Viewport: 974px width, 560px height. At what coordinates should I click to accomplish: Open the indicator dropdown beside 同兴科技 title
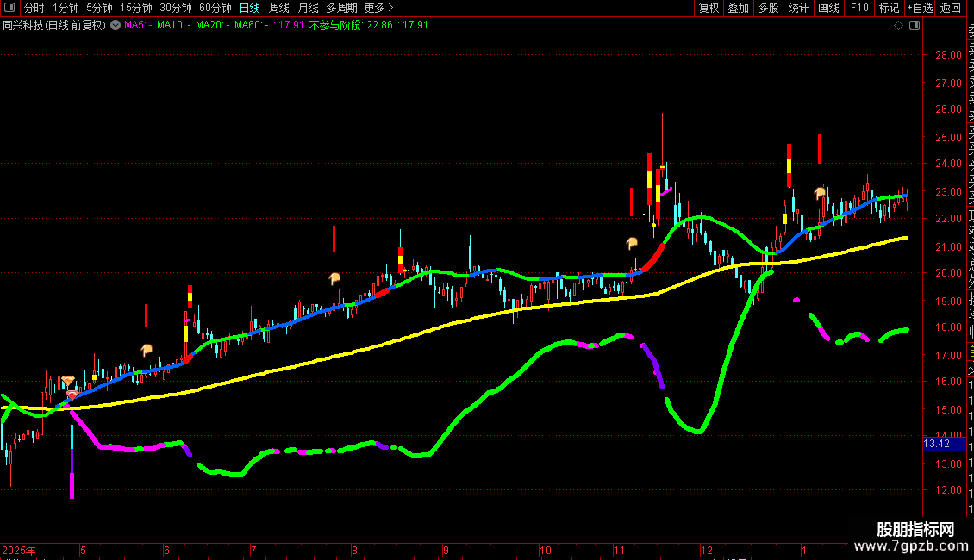click(116, 26)
